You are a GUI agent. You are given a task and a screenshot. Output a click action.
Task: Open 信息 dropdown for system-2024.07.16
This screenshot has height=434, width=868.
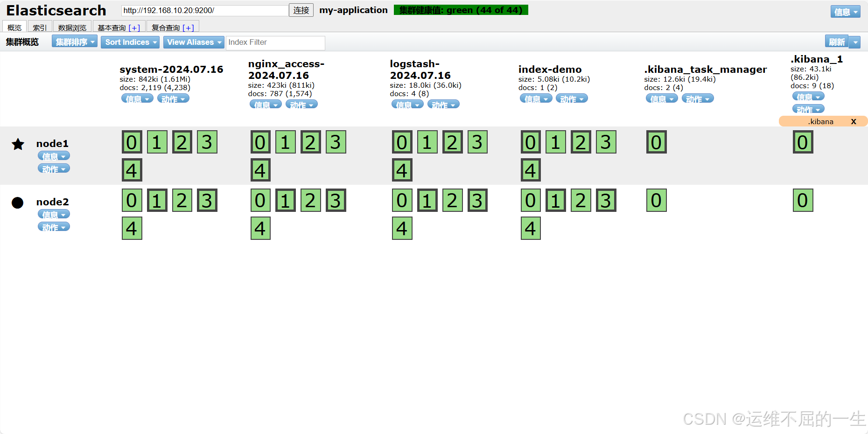click(137, 98)
